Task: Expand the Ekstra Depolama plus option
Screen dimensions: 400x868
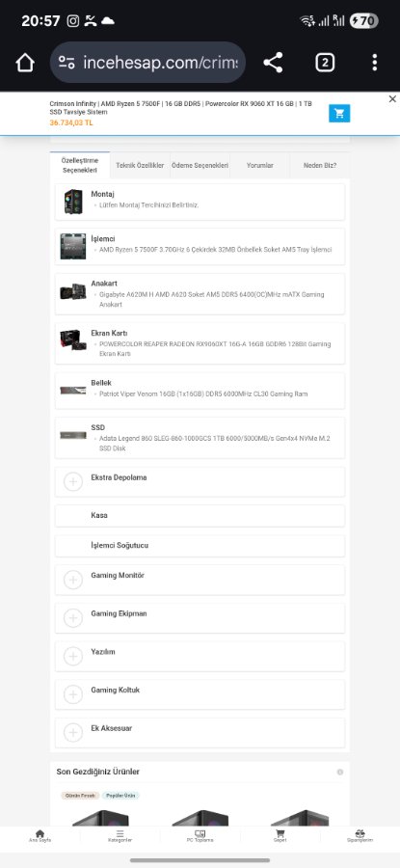Action: coord(73,481)
